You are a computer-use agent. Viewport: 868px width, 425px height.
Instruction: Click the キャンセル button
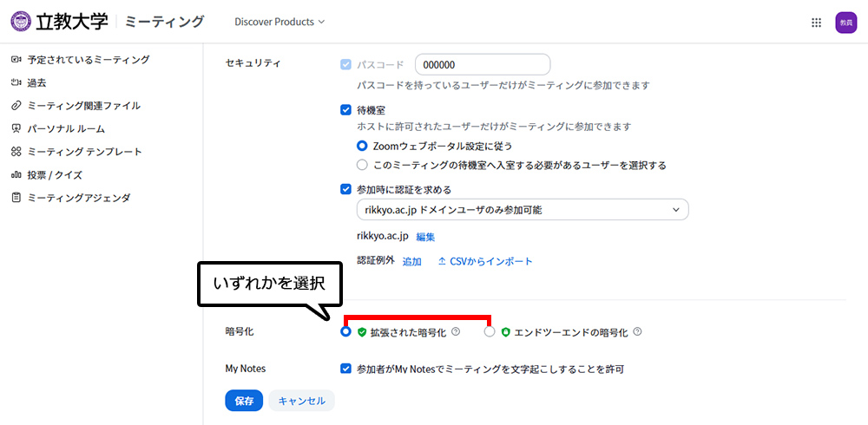(302, 401)
